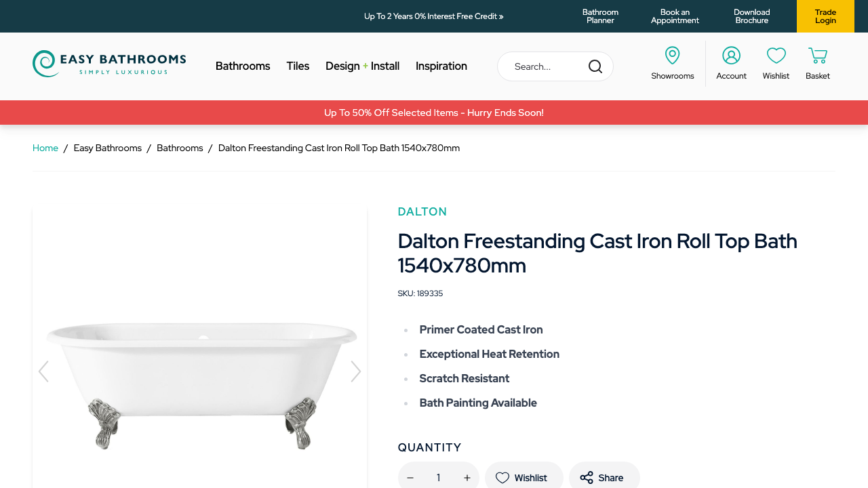Open the Tiles menu
Viewport: 868px width, 488px height.
(298, 66)
